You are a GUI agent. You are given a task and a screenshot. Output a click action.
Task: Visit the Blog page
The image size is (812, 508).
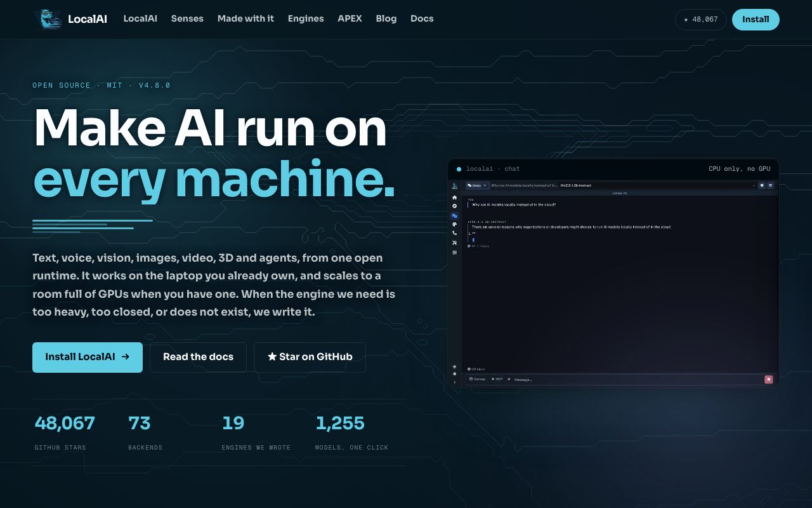[x=386, y=19]
